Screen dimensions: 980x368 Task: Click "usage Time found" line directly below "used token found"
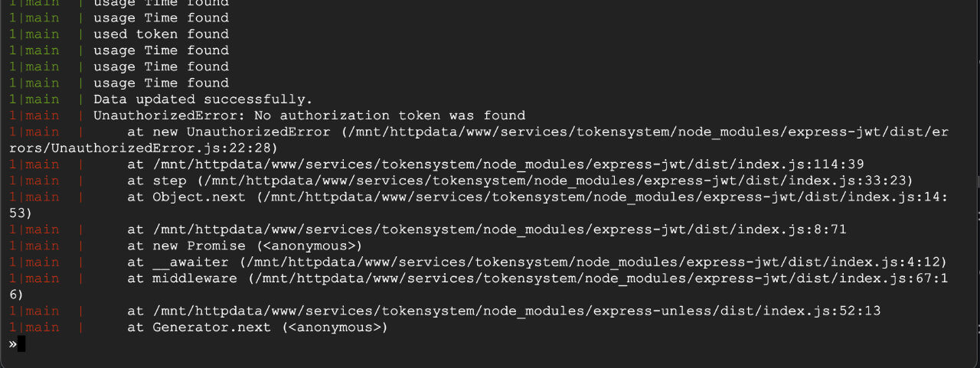coord(161,50)
